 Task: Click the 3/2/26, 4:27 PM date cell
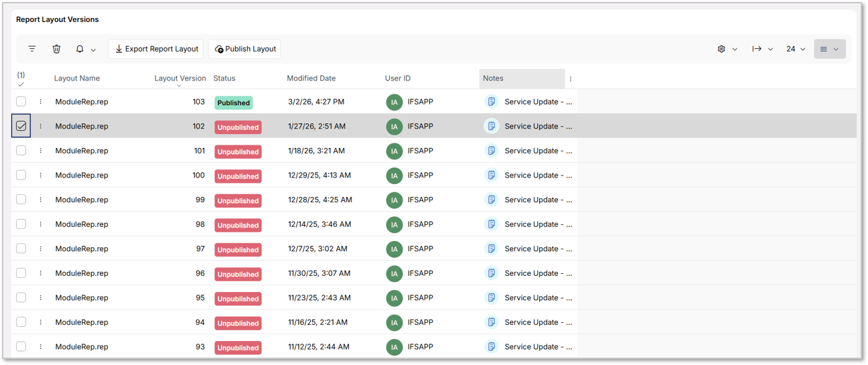(316, 102)
